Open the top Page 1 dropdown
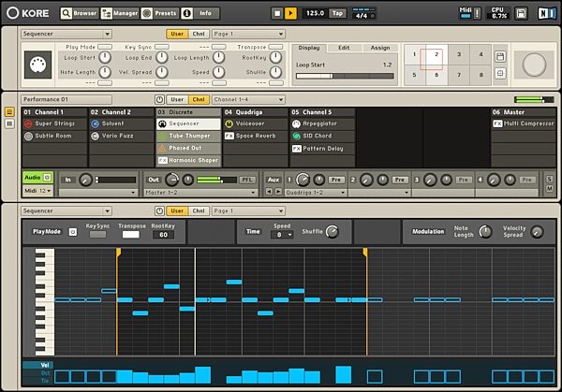Image resolution: width=562 pixels, height=392 pixels. pos(248,34)
